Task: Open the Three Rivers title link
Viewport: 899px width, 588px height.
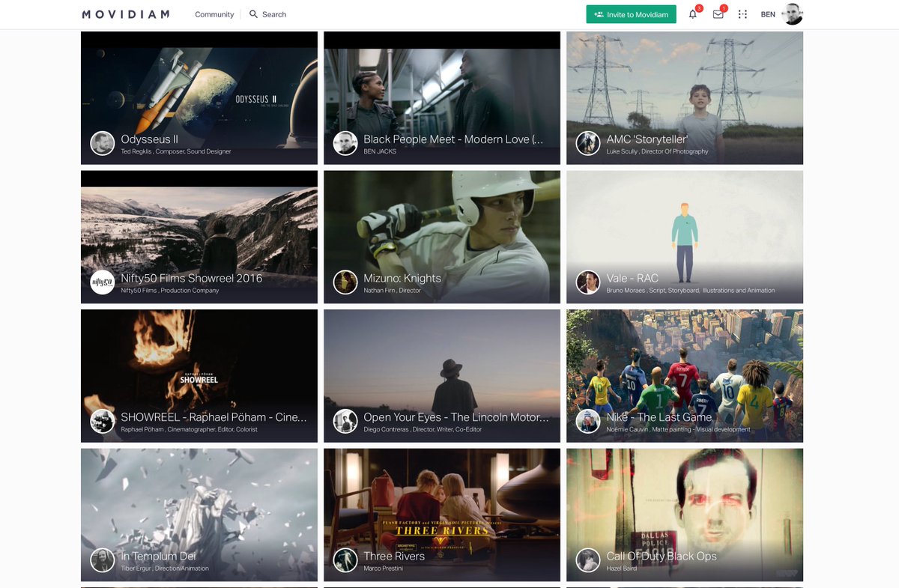Action: [394, 556]
